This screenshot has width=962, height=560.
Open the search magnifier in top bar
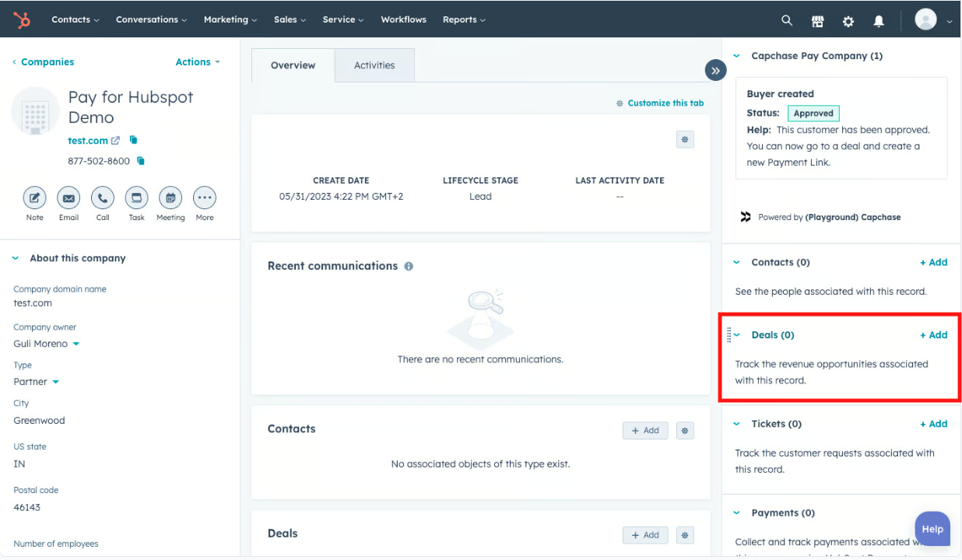tap(787, 21)
